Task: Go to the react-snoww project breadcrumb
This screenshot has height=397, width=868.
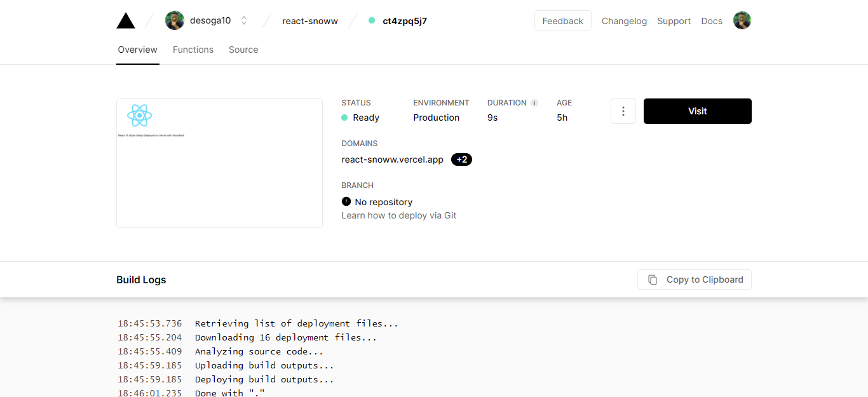Action: (310, 21)
